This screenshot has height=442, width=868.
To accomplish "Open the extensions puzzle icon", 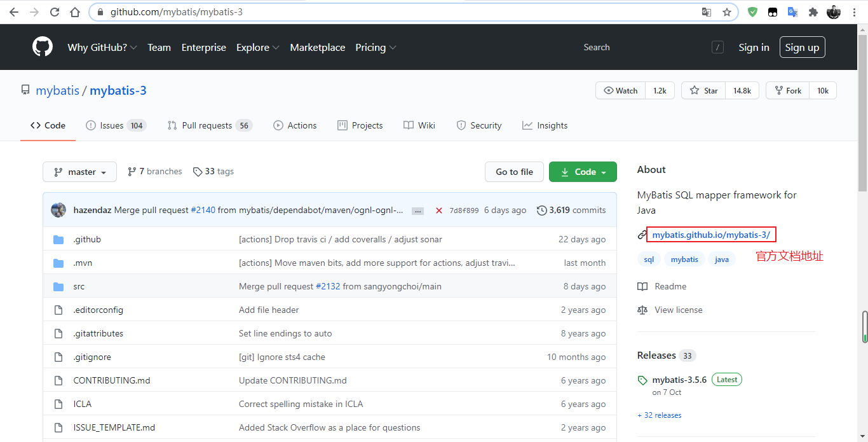I will click(x=813, y=12).
